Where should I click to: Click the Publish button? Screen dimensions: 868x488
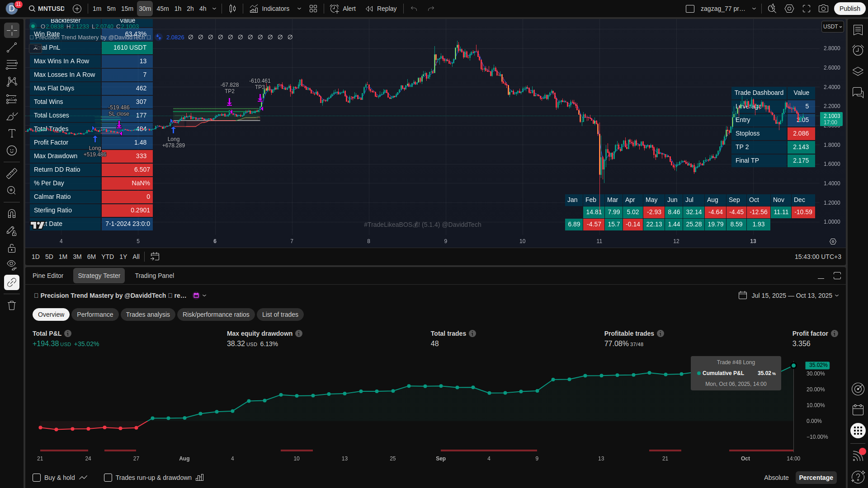click(x=849, y=9)
